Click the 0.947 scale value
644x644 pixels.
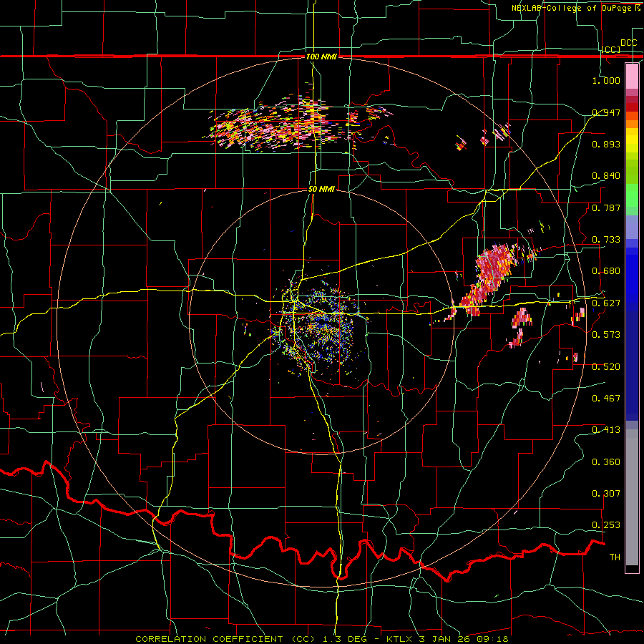click(606, 112)
